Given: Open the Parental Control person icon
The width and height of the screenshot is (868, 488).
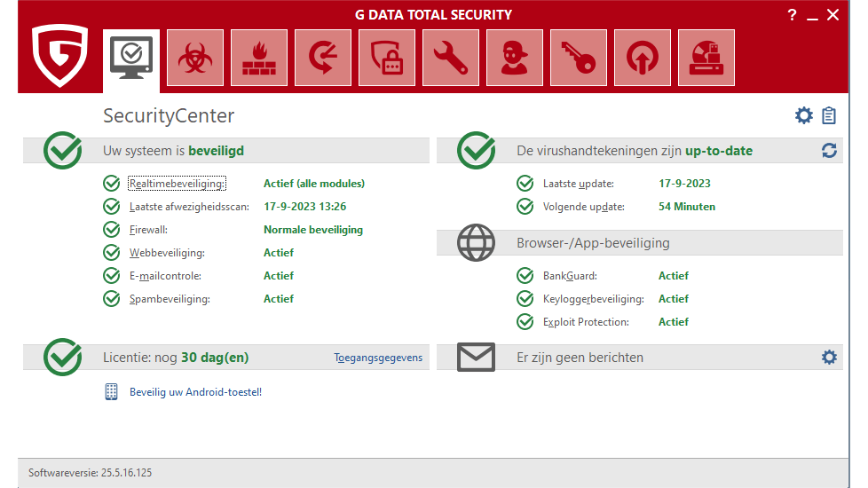Looking at the screenshot, I should coord(515,58).
